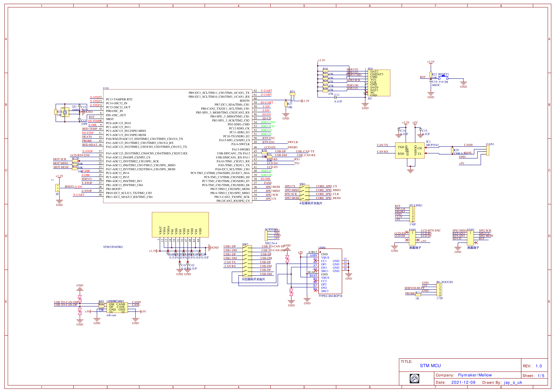
Task: Select the RESET1 push button symbol
Action: tap(443, 78)
